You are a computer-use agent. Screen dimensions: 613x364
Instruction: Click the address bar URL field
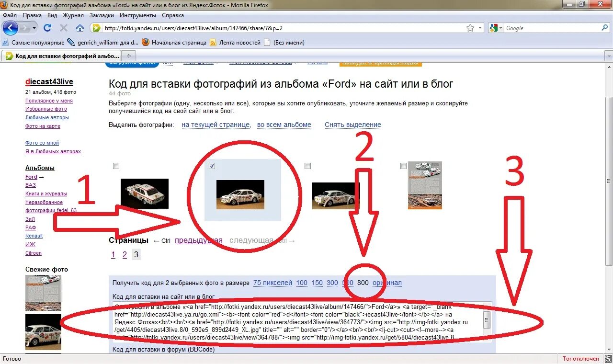[283, 28]
